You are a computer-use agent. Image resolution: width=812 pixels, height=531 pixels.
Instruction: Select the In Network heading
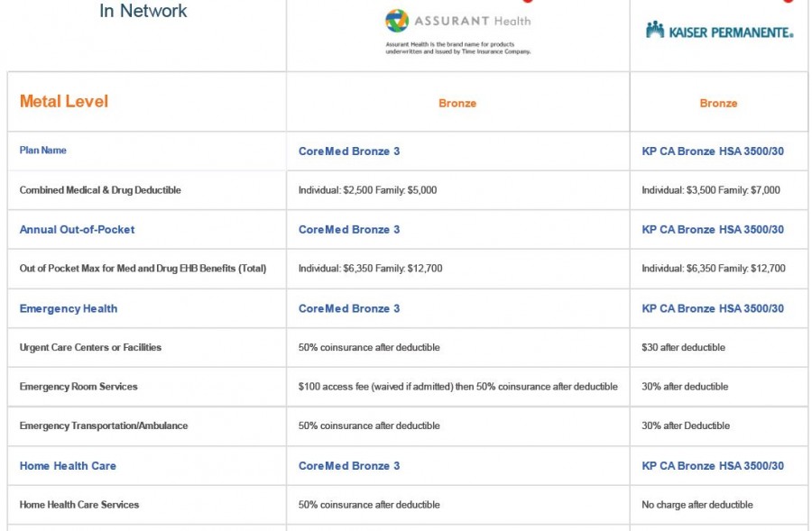click(143, 12)
